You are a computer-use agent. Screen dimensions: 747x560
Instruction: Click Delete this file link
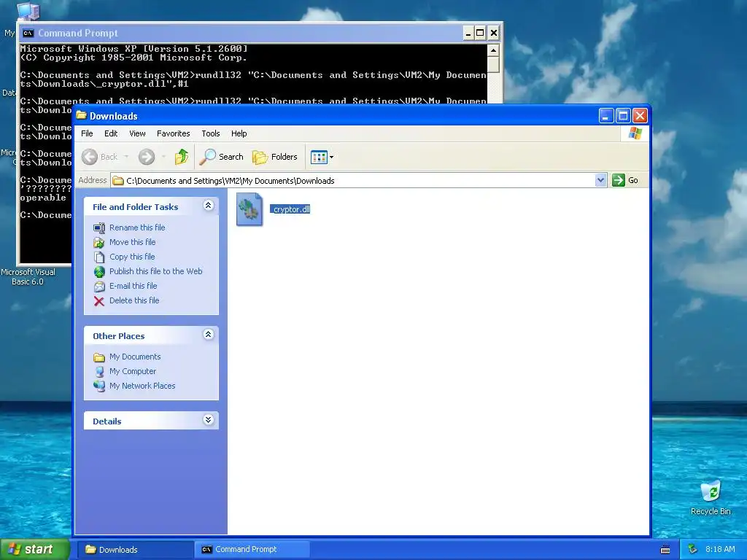coord(134,300)
